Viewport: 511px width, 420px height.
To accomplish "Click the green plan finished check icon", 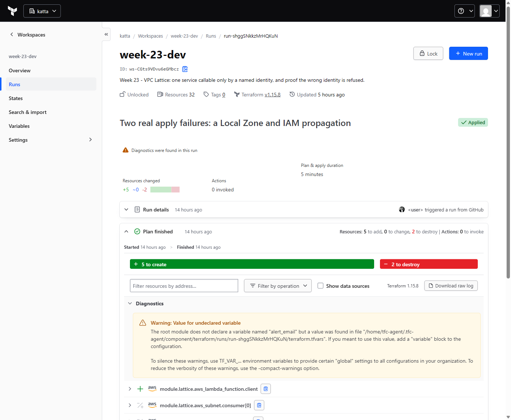I will coord(137,232).
